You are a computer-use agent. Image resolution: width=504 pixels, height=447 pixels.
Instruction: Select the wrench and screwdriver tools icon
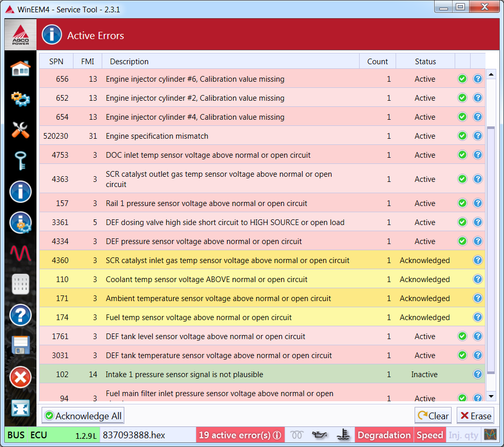point(21,130)
